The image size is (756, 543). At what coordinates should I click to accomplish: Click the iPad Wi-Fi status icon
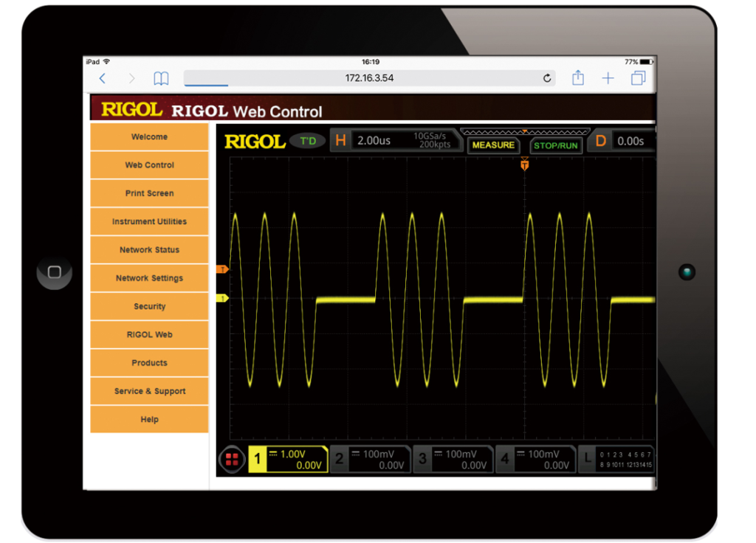106,62
